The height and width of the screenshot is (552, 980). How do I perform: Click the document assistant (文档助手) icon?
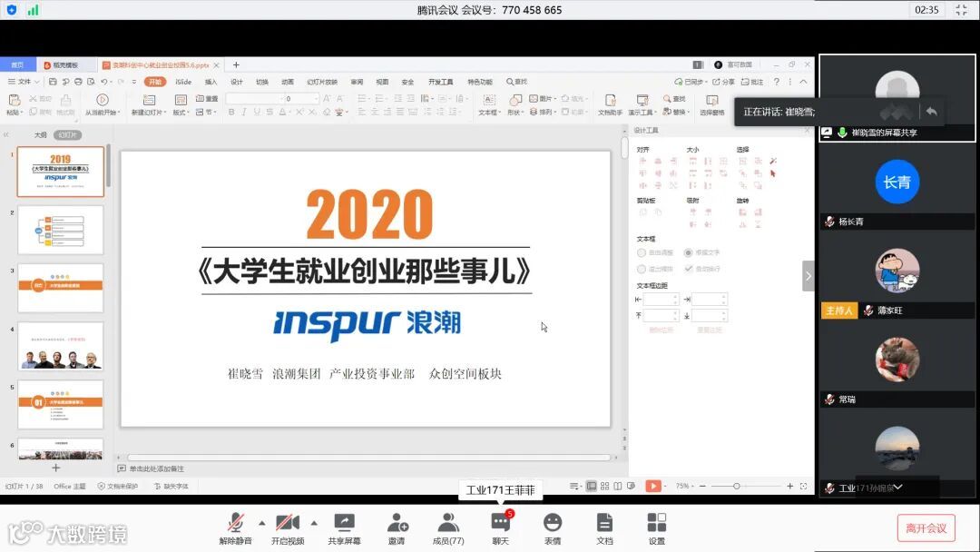point(610,103)
